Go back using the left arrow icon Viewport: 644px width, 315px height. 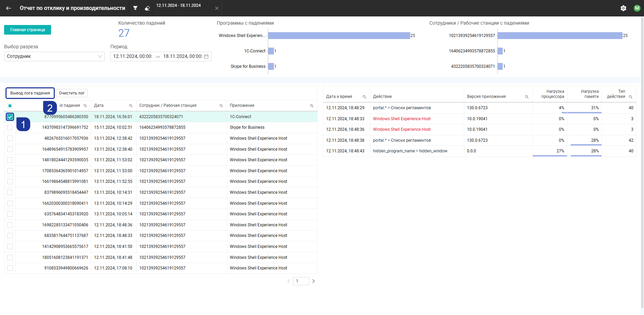click(9, 8)
